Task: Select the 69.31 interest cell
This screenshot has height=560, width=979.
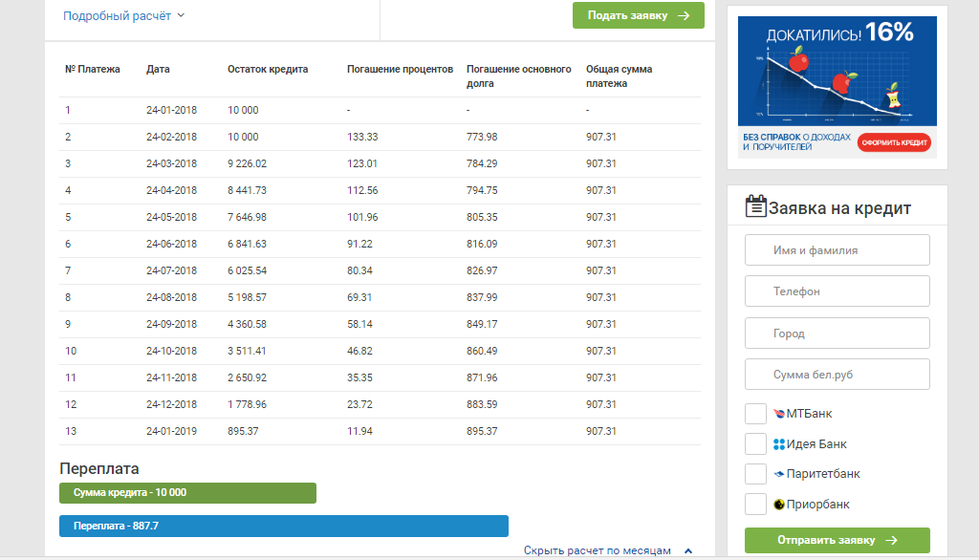Action: (359, 298)
